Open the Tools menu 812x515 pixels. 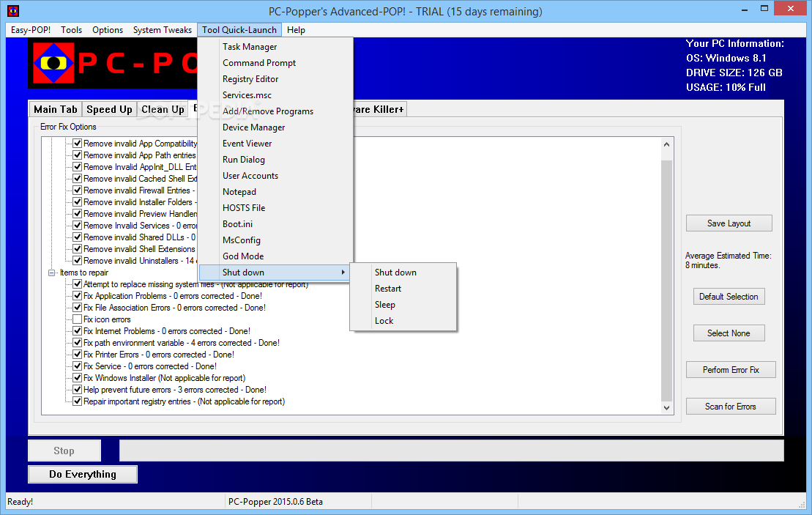[72, 30]
